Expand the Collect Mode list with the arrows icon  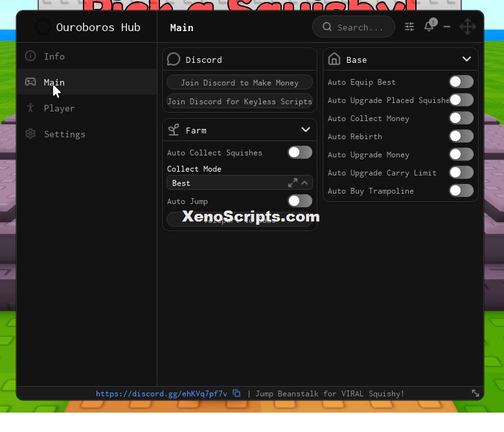tap(293, 183)
